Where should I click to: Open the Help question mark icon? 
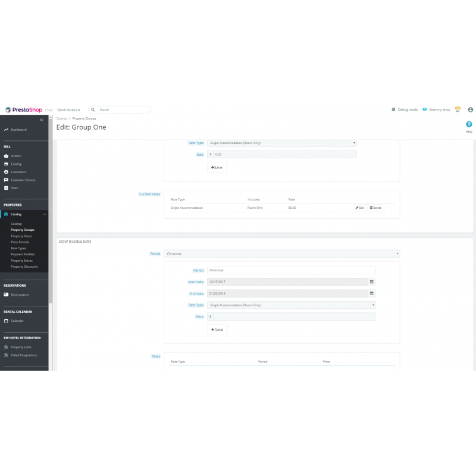click(469, 124)
